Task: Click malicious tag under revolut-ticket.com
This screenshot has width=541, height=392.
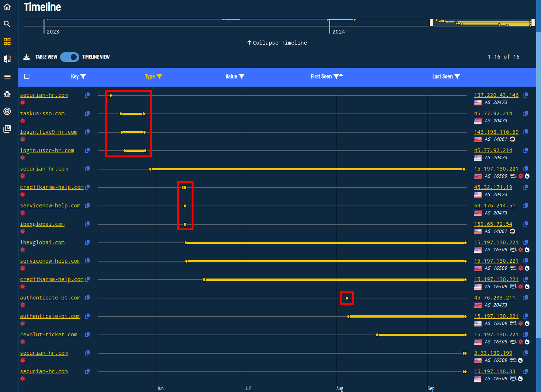Action: (22, 342)
